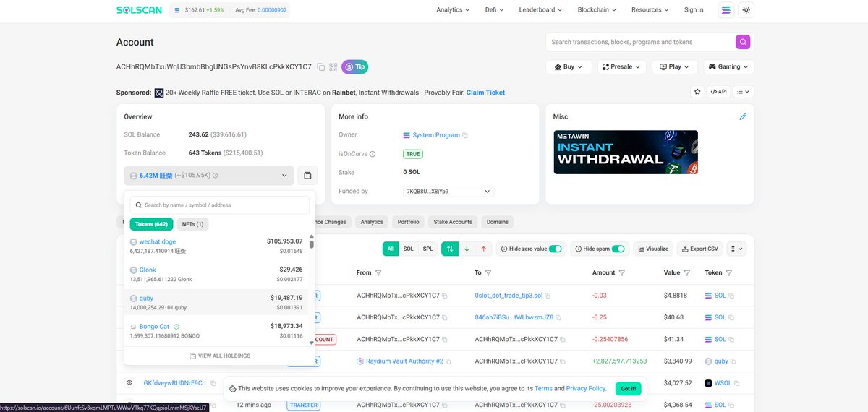Click the Tip button

click(355, 66)
